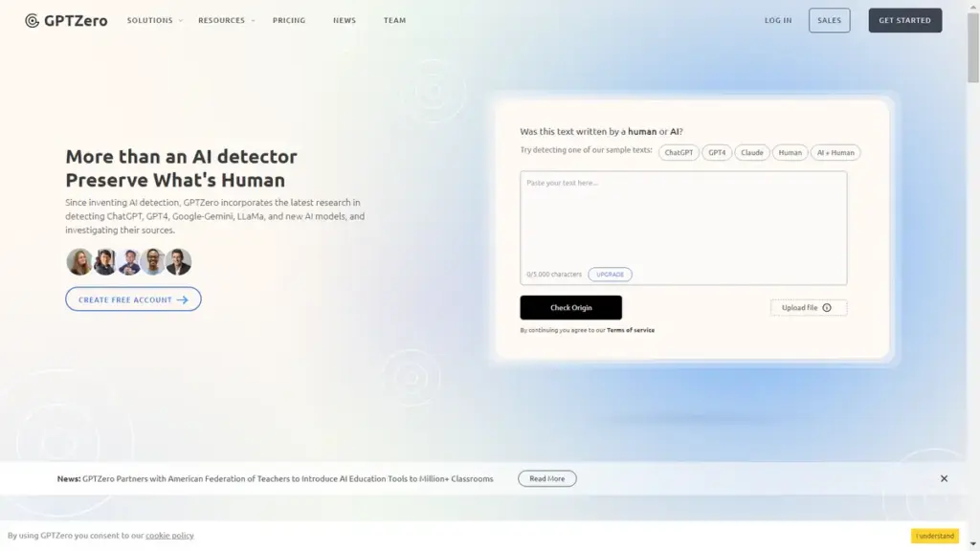The image size is (980, 551).
Task: Click the I understand cookie button
Action: (x=934, y=536)
